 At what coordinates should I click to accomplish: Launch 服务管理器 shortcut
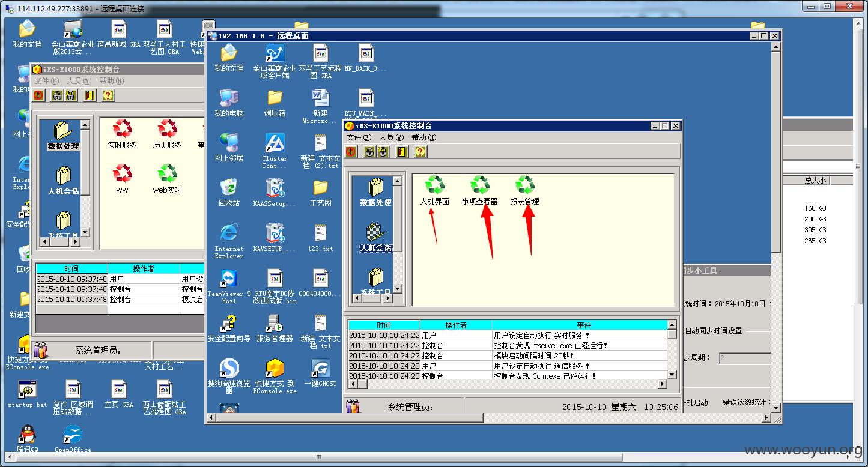pos(275,328)
